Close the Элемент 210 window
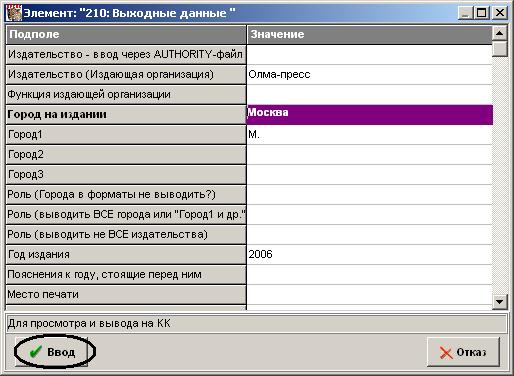Screen dimensions: 514x376 coord(500,13)
